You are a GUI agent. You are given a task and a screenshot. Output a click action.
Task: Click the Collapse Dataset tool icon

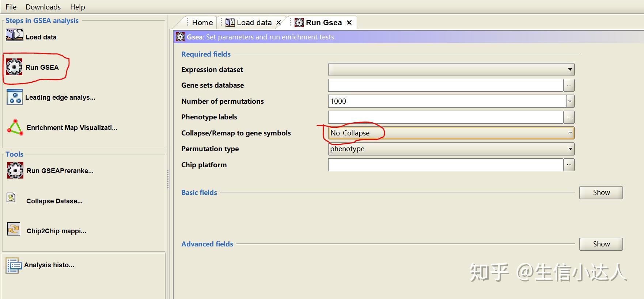pyautogui.click(x=11, y=198)
